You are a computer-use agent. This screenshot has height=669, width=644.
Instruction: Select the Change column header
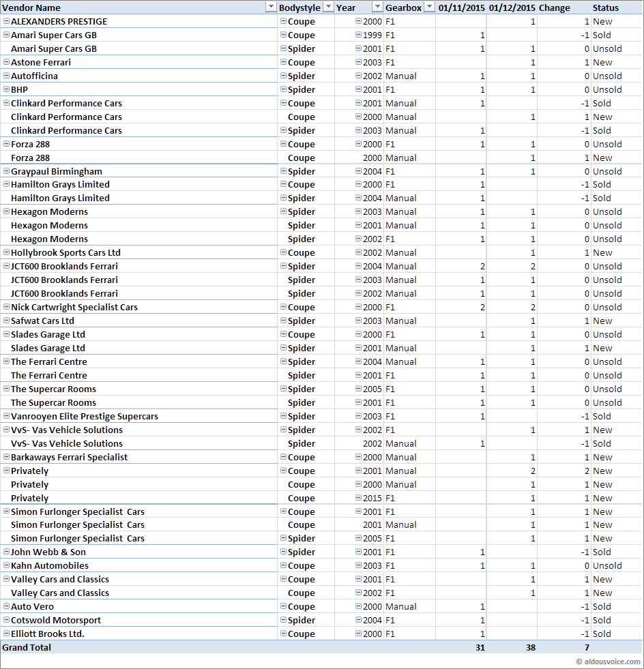point(554,8)
